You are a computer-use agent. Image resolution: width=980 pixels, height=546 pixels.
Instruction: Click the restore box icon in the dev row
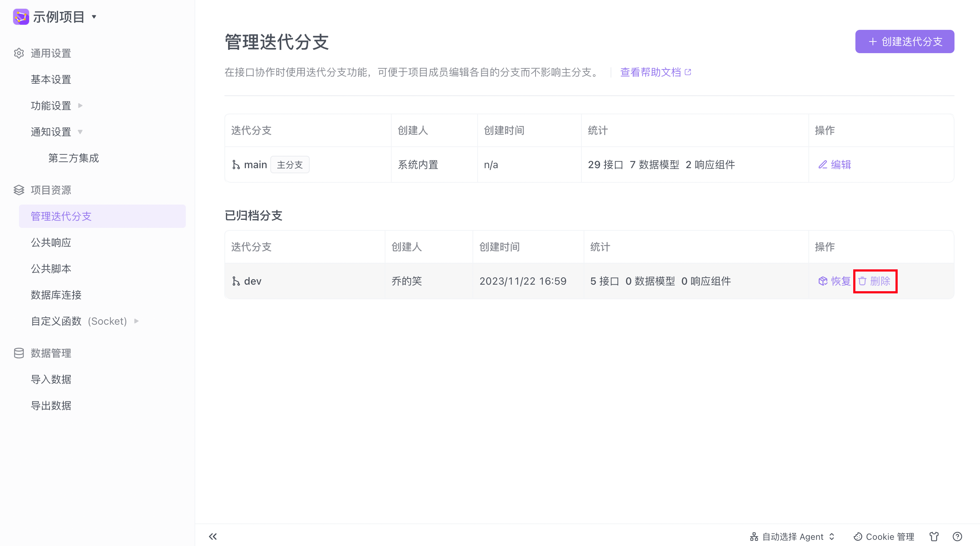(823, 281)
